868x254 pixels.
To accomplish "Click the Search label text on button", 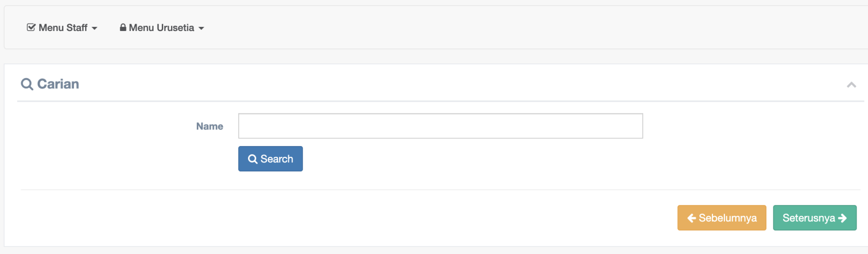I will [x=277, y=159].
